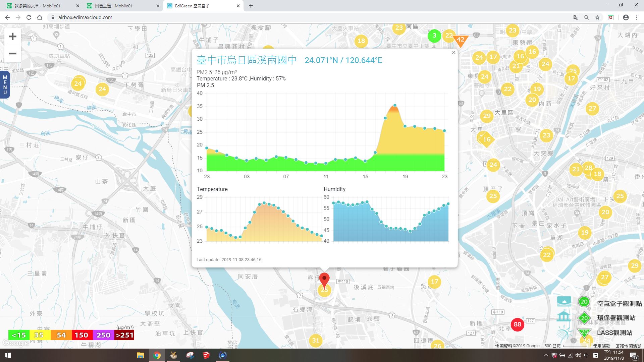
Task: Select the yellow marker showing 31
Action: (x=316, y=341)
